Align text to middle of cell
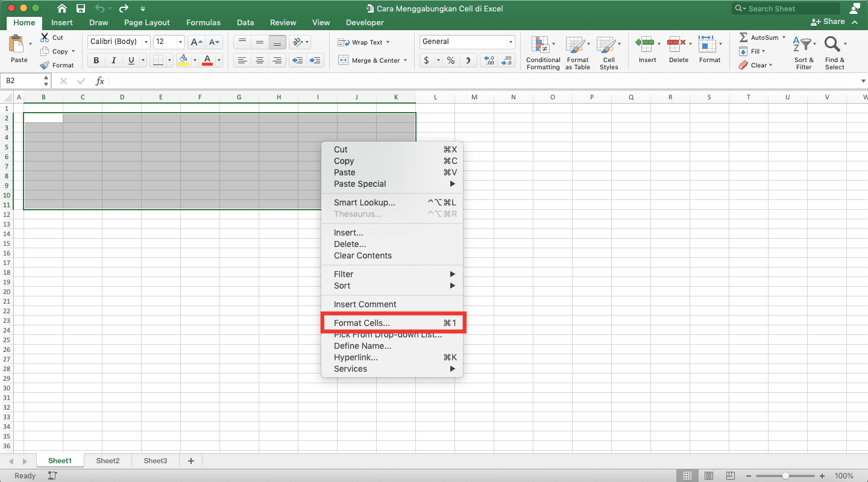 tap(260, 42)
